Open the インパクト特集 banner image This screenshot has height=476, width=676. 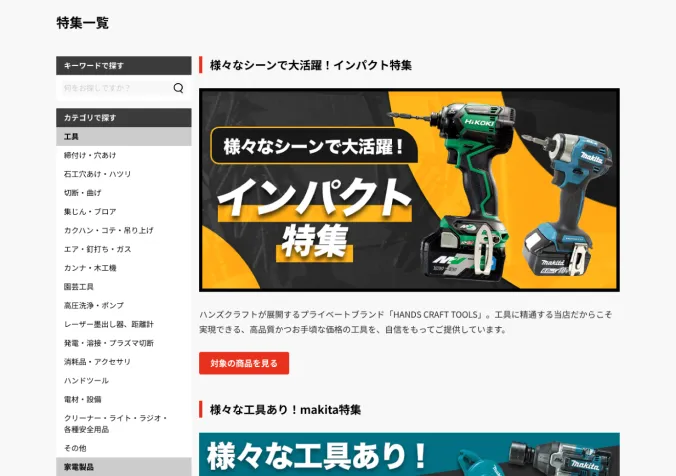(409, 190)
